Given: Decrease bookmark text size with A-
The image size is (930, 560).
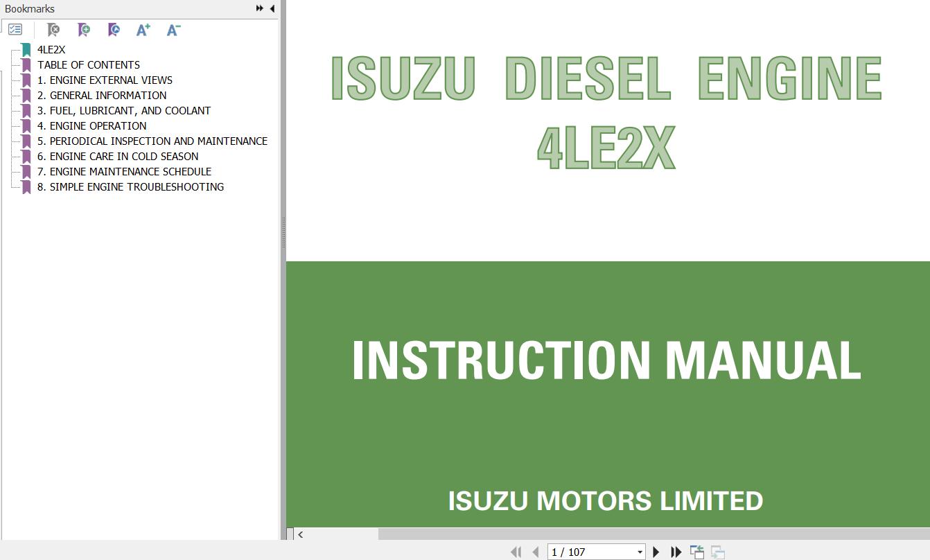Looking at the screenshot, I should [173, 30].
